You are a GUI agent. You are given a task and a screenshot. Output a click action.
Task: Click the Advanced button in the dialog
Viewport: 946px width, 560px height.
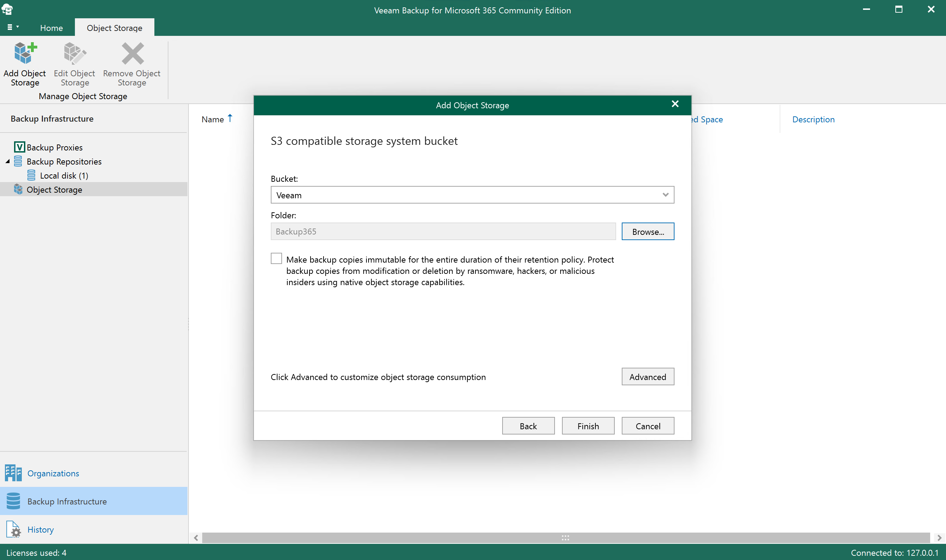click(647, 376)
